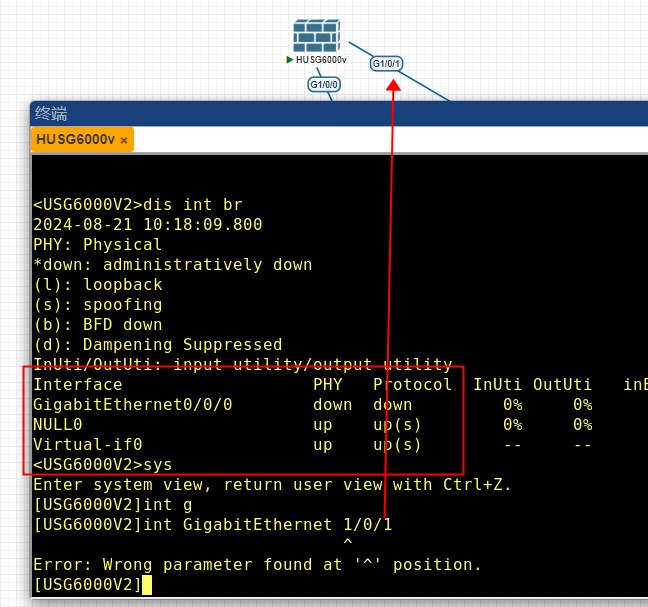This screenshot has width=648, height=607.
Task: Click the 'Enter system view' message line
Action: [x=272, y=484]
